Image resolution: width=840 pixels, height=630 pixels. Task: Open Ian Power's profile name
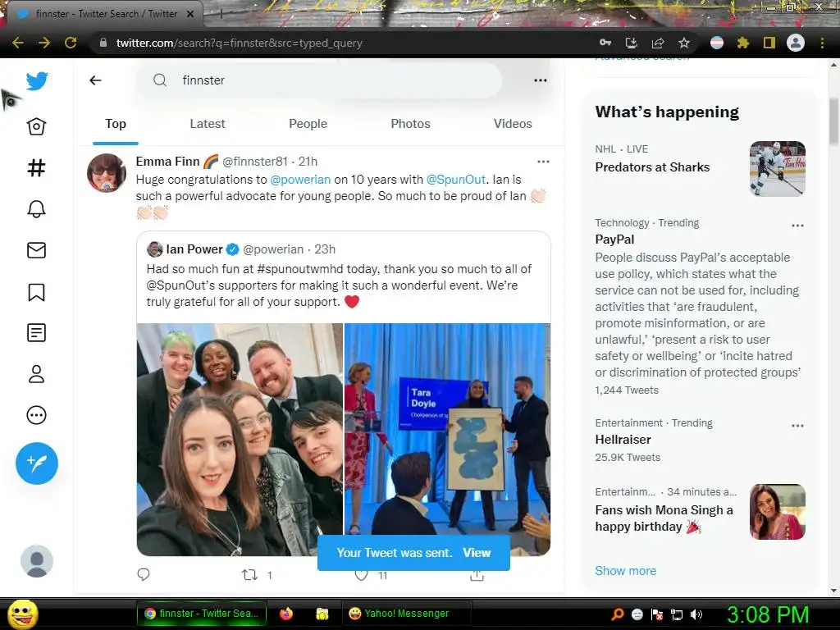pos(194,249)
